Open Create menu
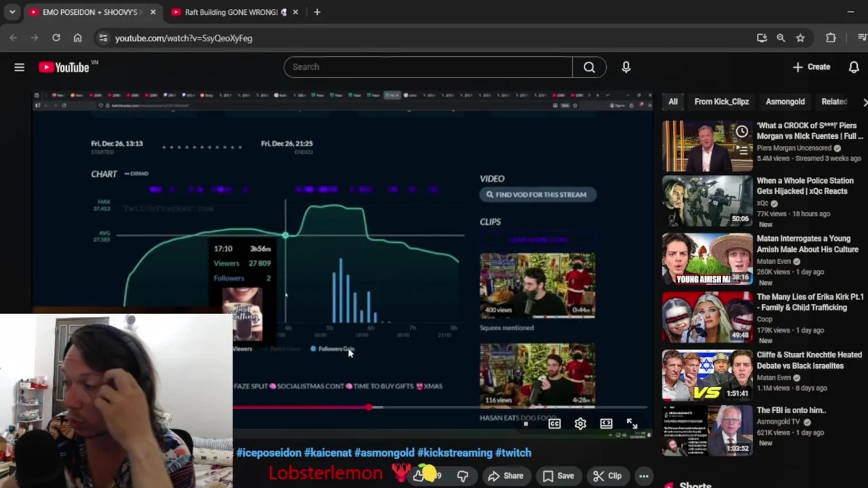This screenshot has height=488, width=868. [x=812, y=67]
